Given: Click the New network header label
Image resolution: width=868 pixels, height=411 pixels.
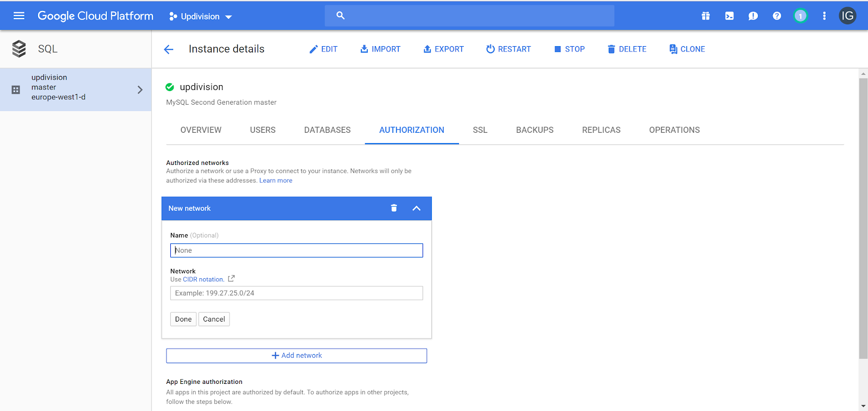Looking at the screenshot, I should click(189, 208).
